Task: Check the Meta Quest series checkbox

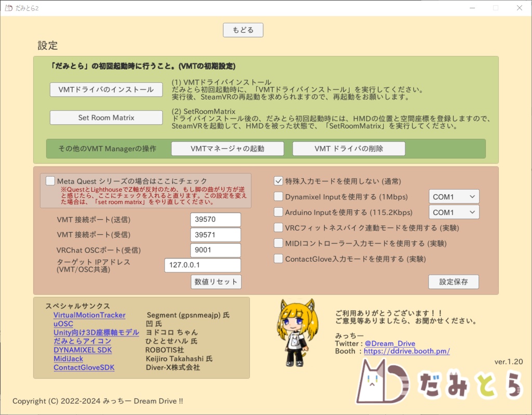Action: 50,181
